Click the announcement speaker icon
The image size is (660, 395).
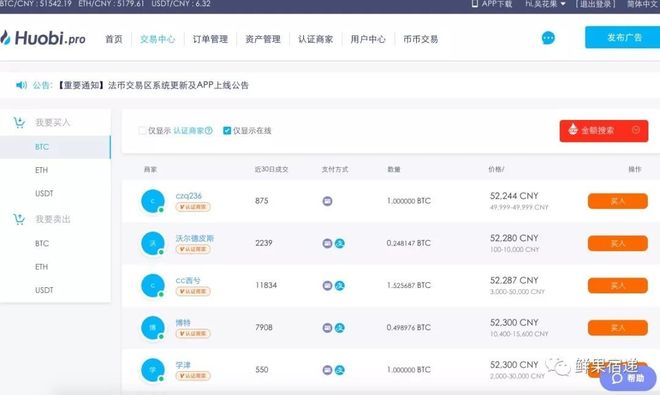[21, 85]
